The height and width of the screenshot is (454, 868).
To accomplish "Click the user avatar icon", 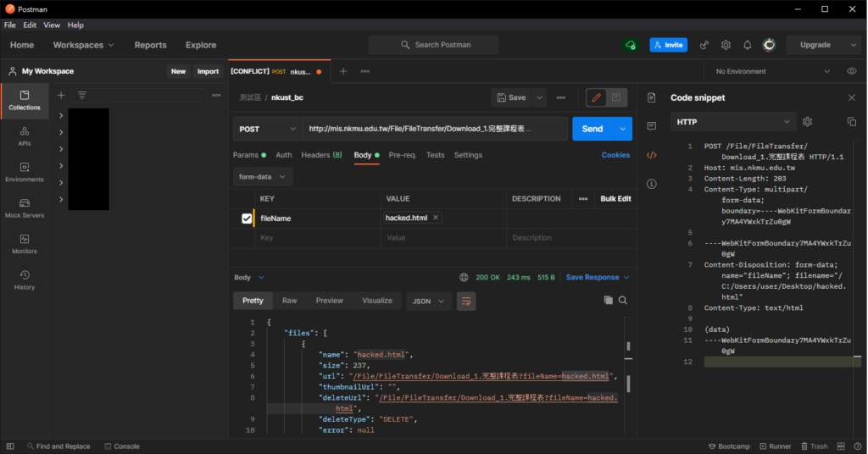I will pyautogui.click(x=769, y=45).
